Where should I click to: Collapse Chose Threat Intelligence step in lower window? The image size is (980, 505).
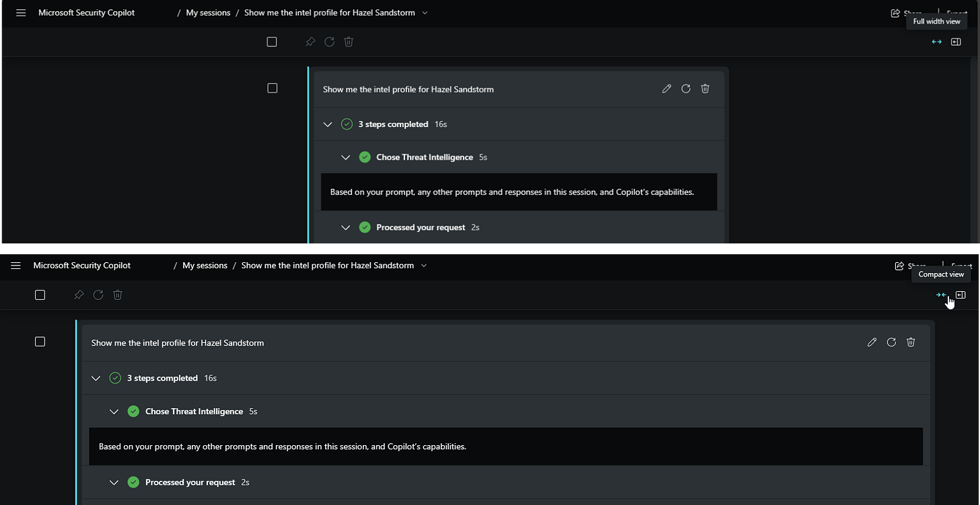click(x=114, y=412)
